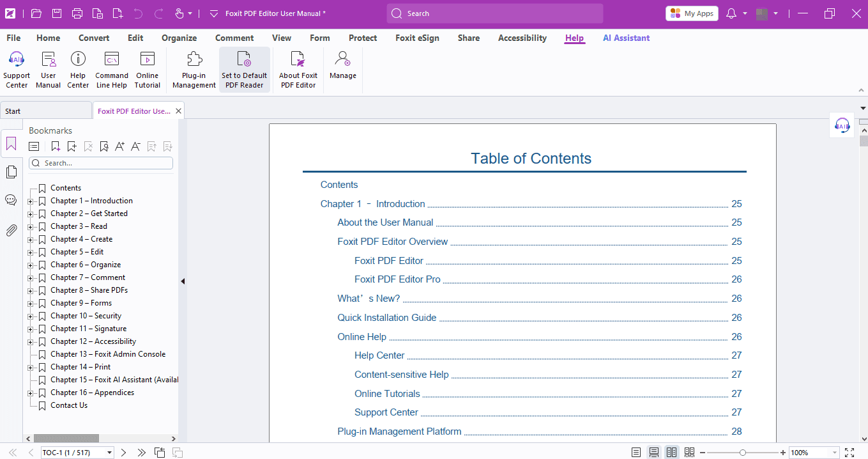Open Plug-in Management Platform TOC link
Screen dimensions: 868x459
pyautogui.click(x=399, y=432)
